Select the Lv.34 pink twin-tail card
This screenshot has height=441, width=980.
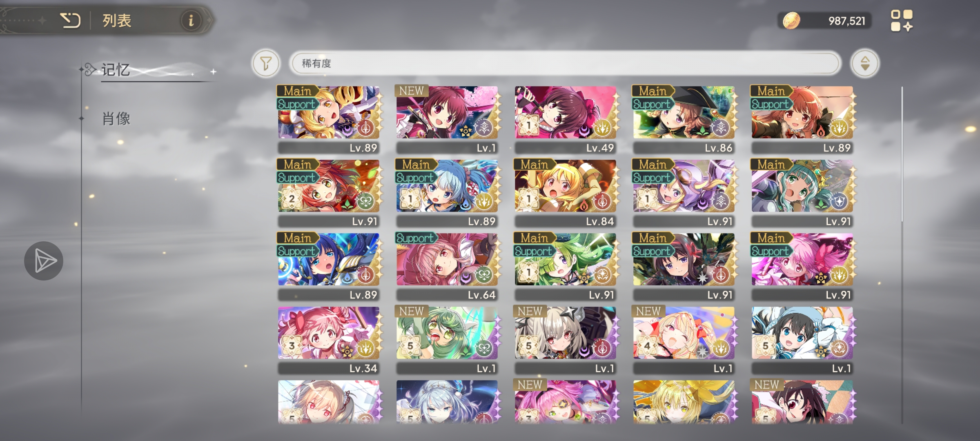329,340
